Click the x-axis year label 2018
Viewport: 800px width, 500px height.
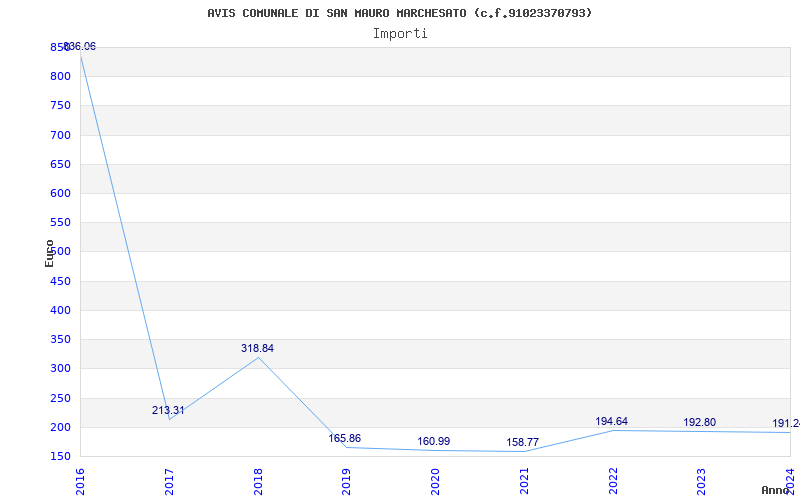pyautogui.click(x=258, y=482)
